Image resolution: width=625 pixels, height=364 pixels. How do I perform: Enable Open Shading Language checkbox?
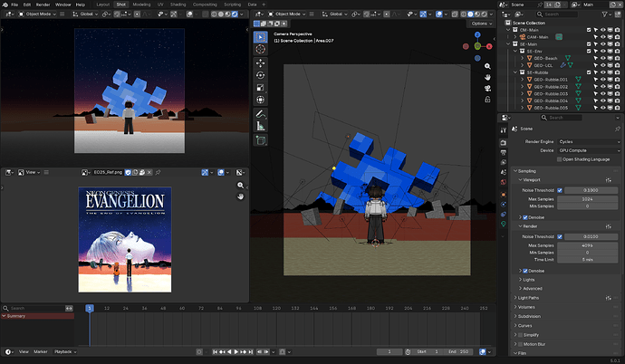coord(559,159)
